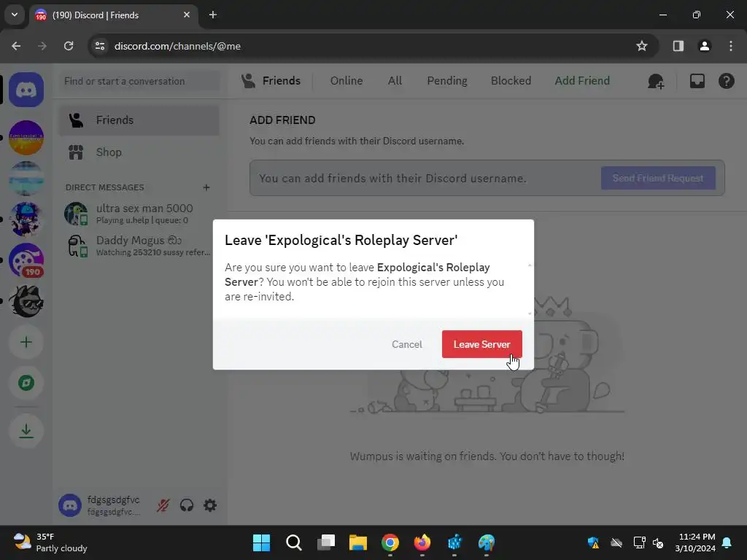This screenshot has height=560, width=747.
Task: Bookmark this page with star icon
Action: 642,46
